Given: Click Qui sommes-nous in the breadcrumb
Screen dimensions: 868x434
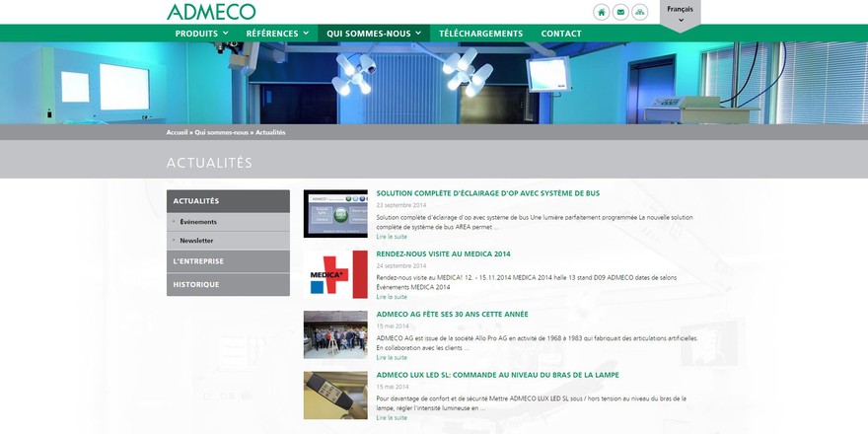Looking at the screenshot, I should coord(221,133).
